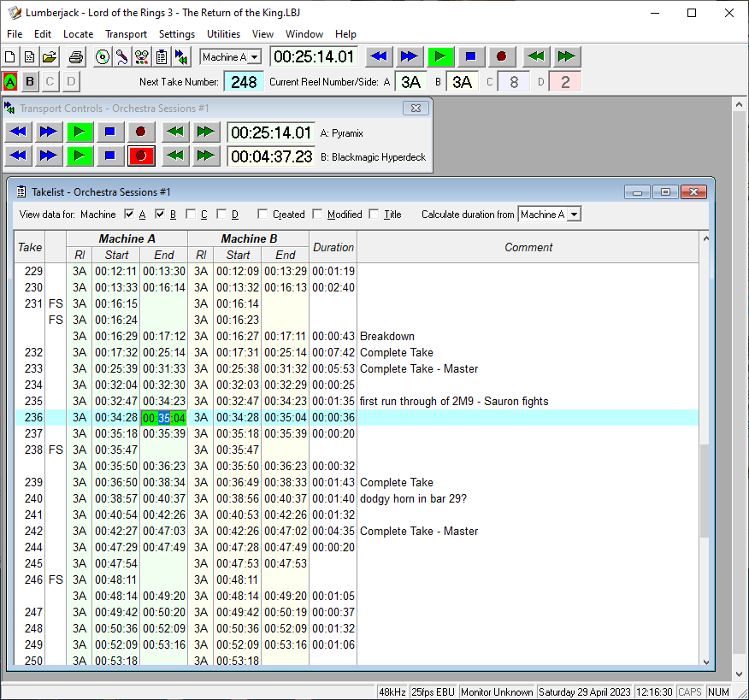749x700 pixels.
Task: Close the Transport Controls panel
Action: [416, 109]
